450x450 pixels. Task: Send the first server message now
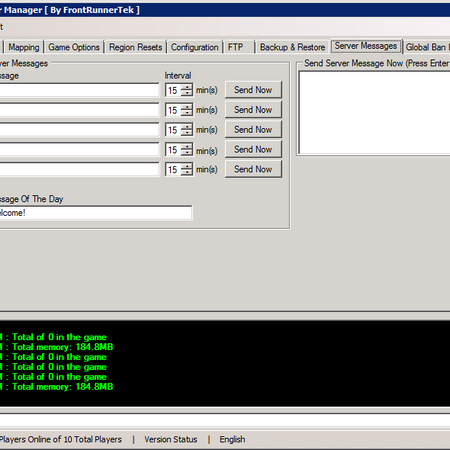tap(253, 90)
